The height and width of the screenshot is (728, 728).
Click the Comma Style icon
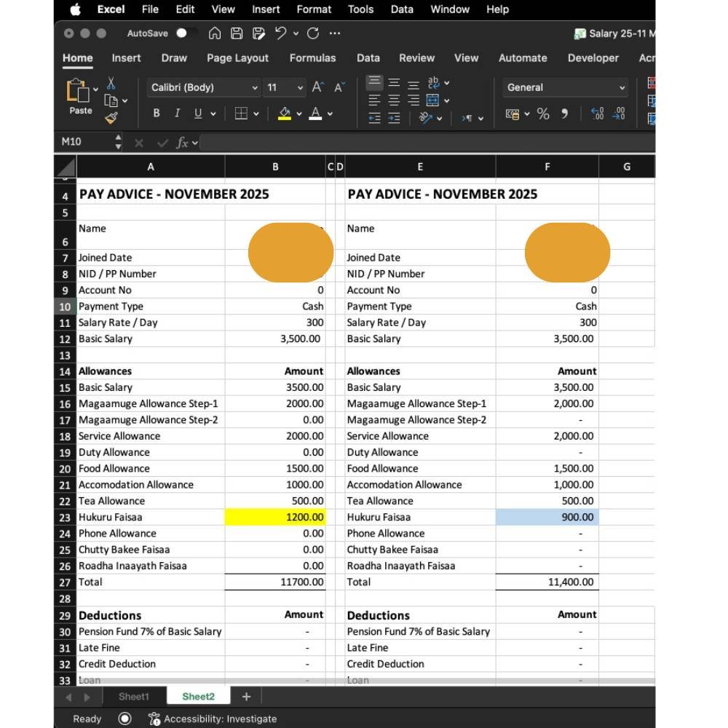(x=564, y=113)
